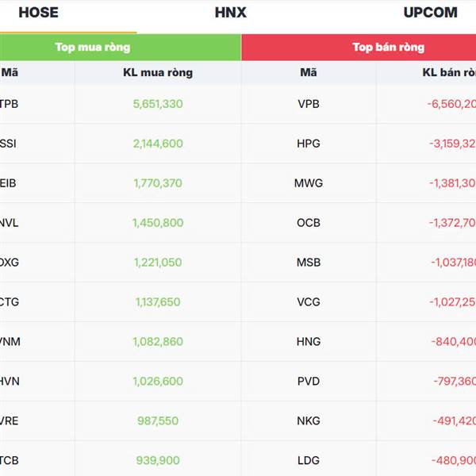Viewport: 476px width, 476px height.
Task: Click the MSB net sell value
Action: (453, 263)
